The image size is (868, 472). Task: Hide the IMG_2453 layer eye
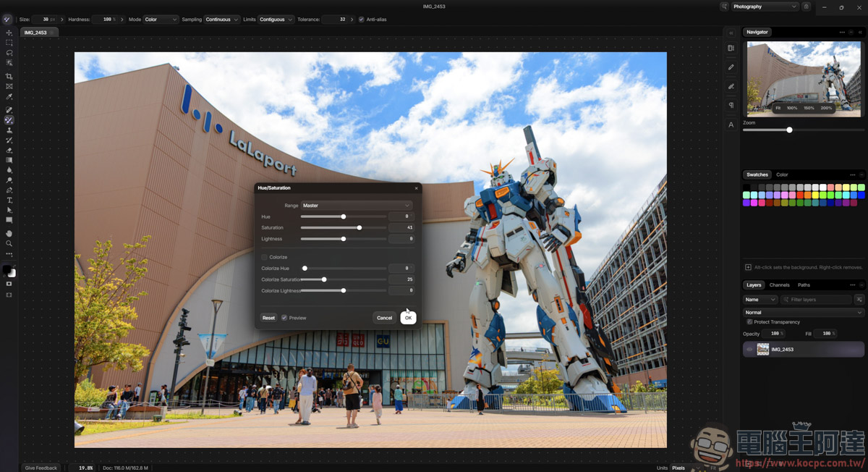pos(749,350)
